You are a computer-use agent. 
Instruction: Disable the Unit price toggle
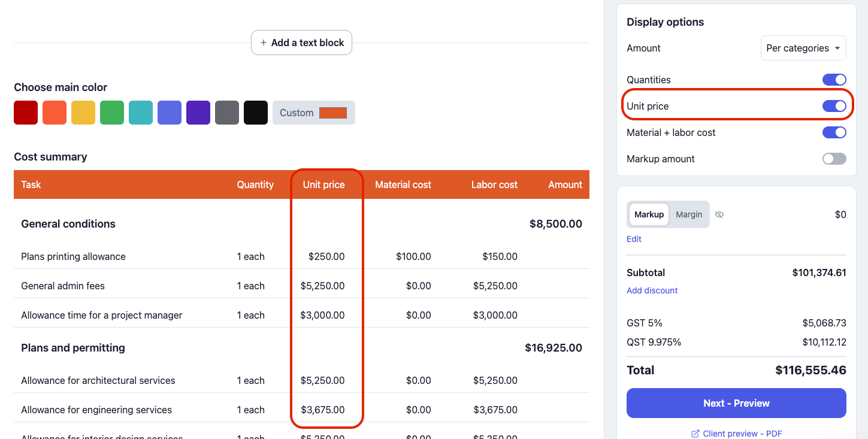click(x=834, y=106)
